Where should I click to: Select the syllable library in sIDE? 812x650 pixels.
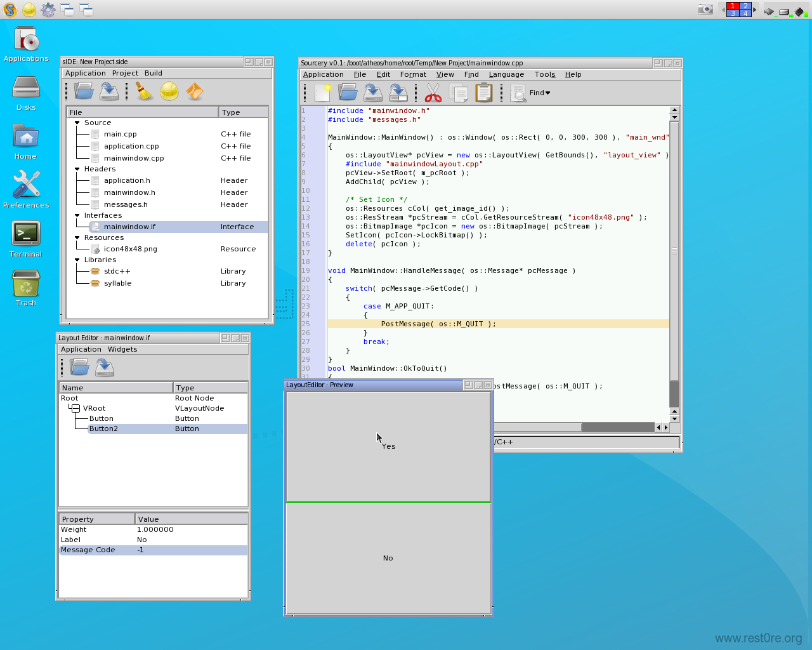coord(117,284)
